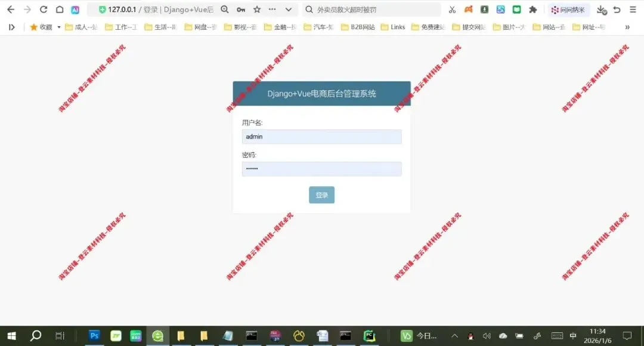
Task: Click the 用户名 input containing admin
Action: coord(321,137)
